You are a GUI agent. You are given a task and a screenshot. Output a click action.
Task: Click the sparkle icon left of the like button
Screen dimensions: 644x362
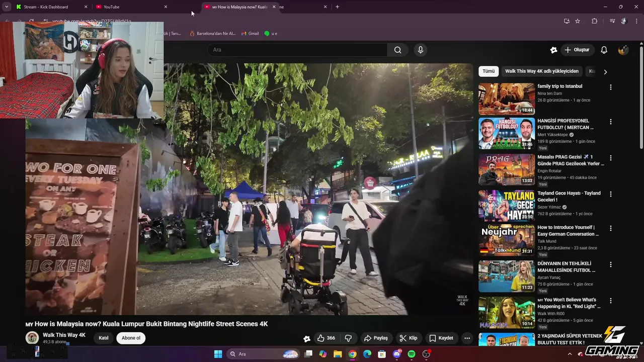307,338
